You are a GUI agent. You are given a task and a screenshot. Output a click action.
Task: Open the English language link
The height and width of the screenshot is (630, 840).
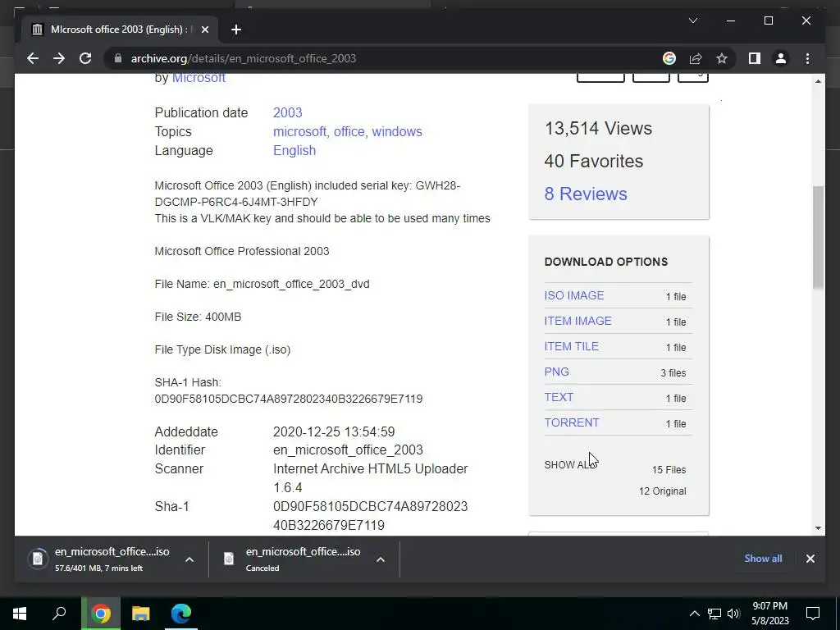pos(294,151)
